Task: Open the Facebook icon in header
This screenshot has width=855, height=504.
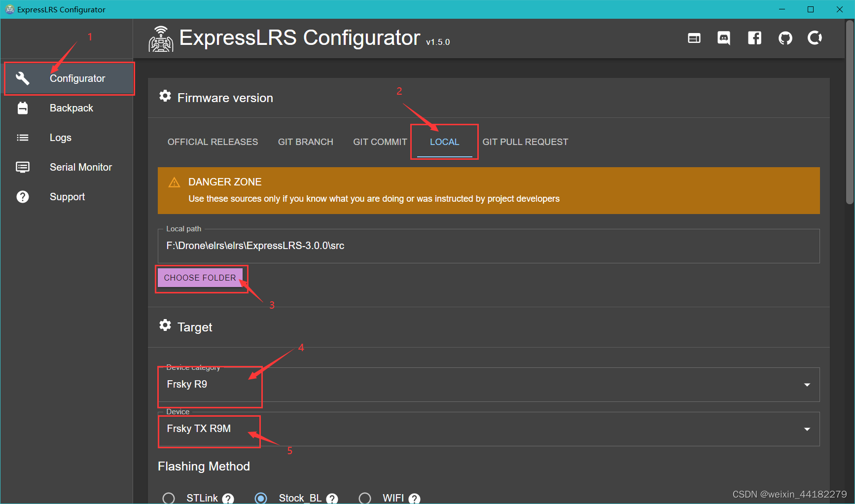Action: point(754,38)
